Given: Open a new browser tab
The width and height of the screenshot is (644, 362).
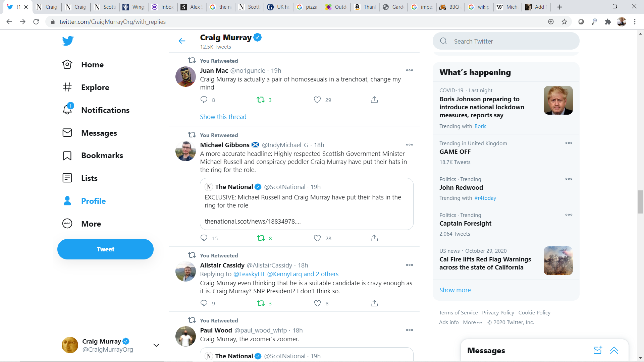Looking at the screenshot, I should point(559,7).
